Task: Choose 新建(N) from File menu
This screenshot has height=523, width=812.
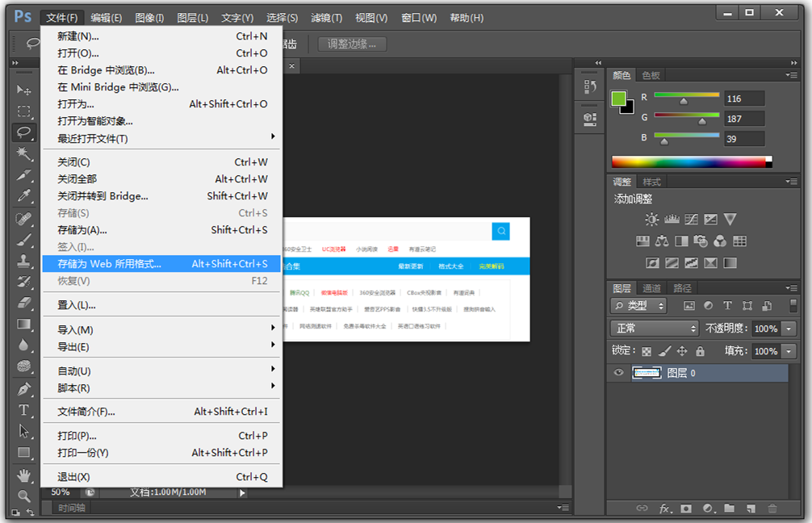Action: (161, 36)
